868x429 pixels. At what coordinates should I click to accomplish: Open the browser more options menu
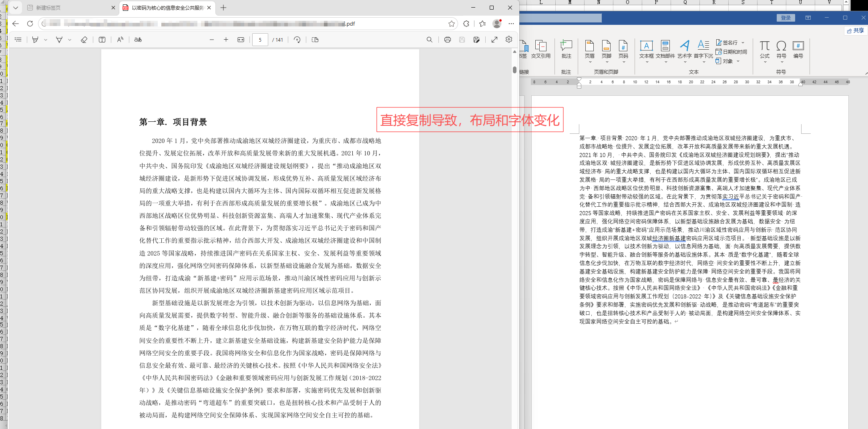click(511, 24)
